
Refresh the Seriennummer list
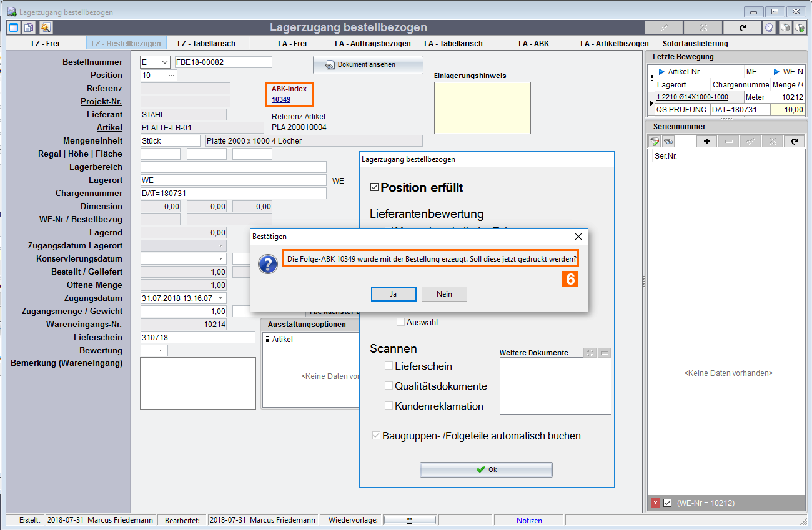point(794,142)
